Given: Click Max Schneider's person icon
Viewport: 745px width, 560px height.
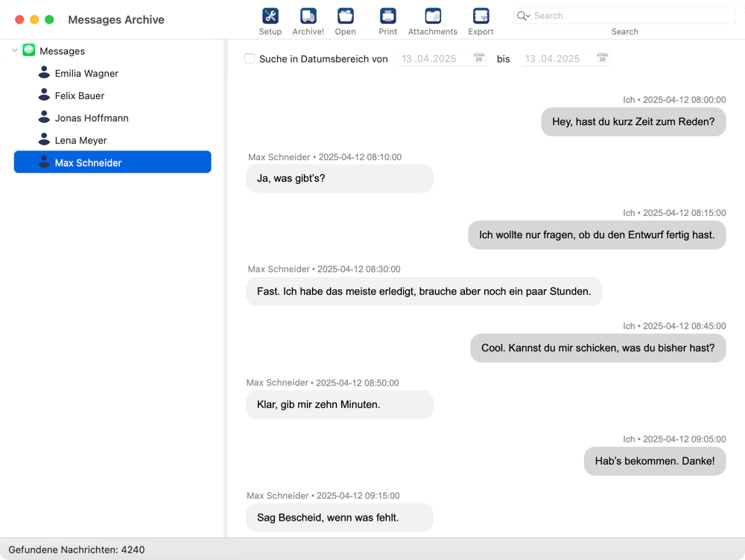Looking at the screenshot, I should coord(44,162).
